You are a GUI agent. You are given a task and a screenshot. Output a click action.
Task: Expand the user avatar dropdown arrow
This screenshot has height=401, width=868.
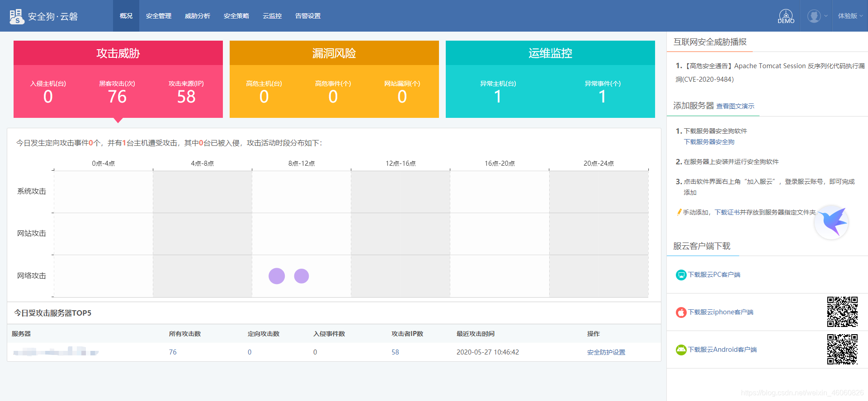pos(826,16)
